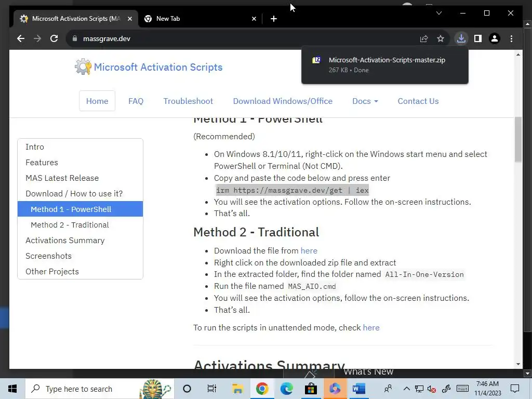Click the page scrollbar down arrow

(518, 364)
